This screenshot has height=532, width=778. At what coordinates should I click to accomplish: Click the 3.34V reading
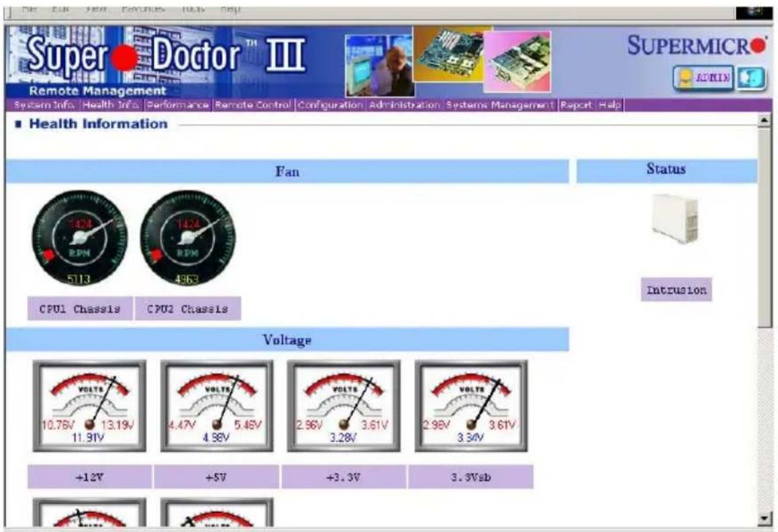coord(470,438)
